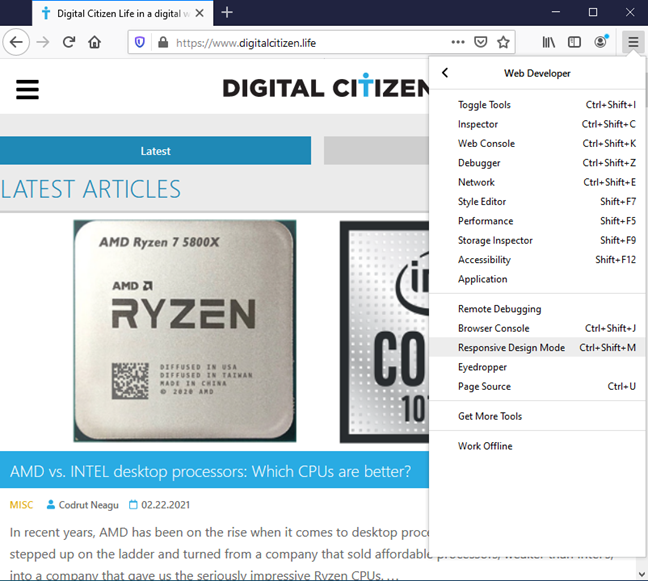View Page Source
The width and height of the screenshot is (648, 581).
tap(537, 387)
